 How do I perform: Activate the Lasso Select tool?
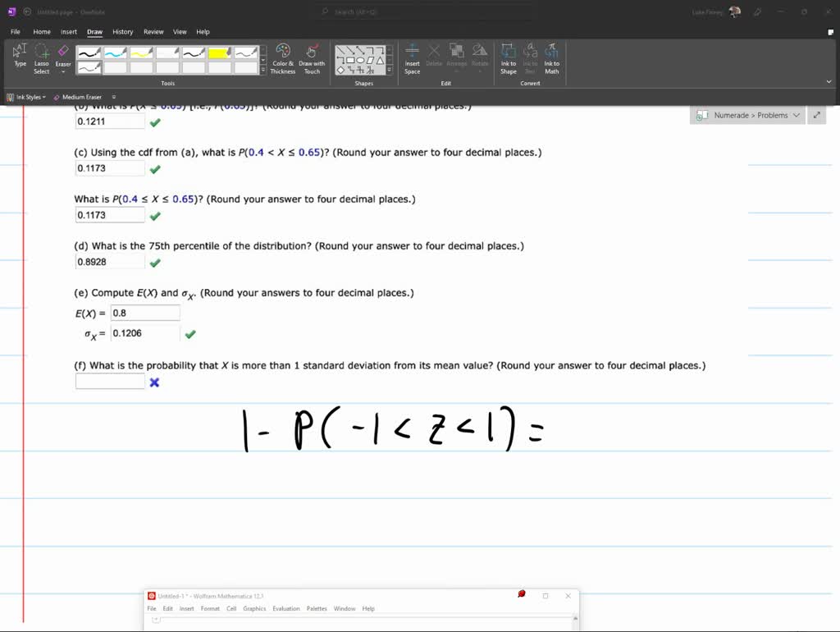pyautogui.click(x=41, y=59)
